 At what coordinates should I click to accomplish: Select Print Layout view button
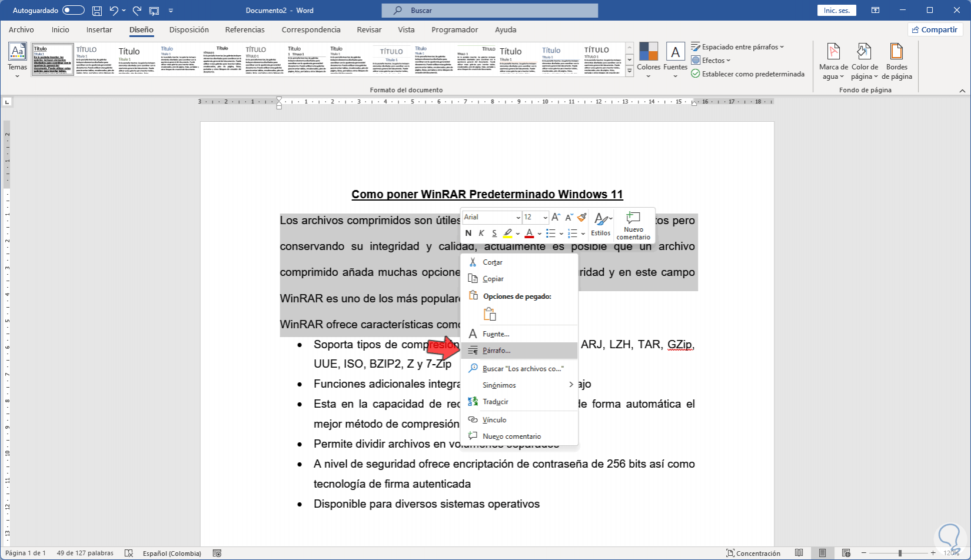click(822, 553)
